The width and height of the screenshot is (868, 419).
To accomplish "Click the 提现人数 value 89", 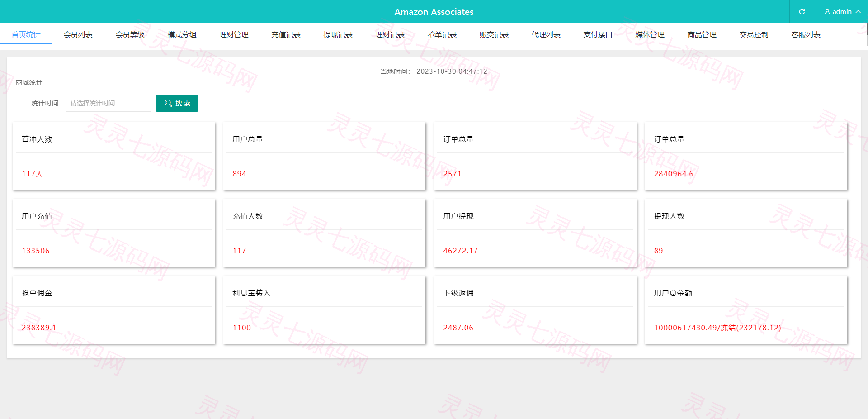I will click(658, 251).
